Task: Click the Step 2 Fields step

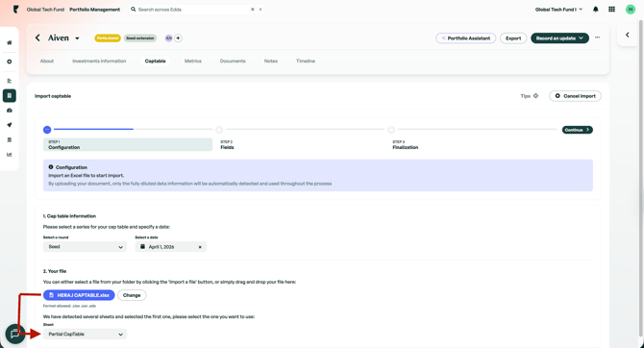Action: pyautogui.click(x=227, y=144)
